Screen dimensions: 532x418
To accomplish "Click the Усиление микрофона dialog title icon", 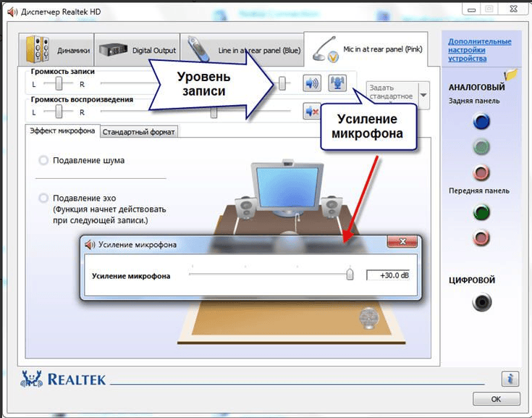I will coord(90,244).
